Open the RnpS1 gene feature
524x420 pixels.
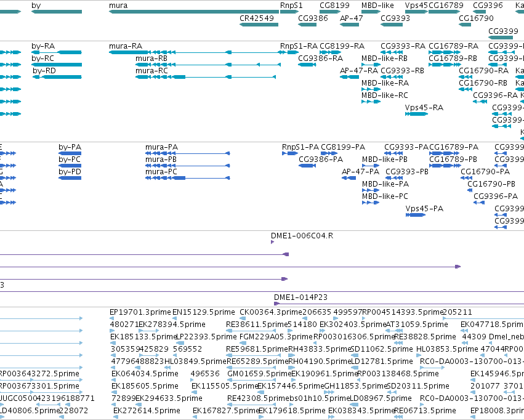[x=289, y=12]
